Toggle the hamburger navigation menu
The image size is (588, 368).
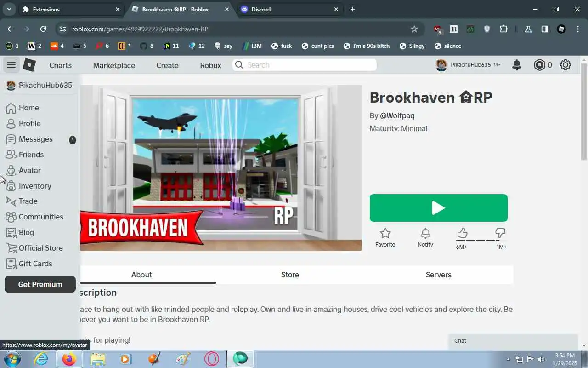tap(11, 65)
